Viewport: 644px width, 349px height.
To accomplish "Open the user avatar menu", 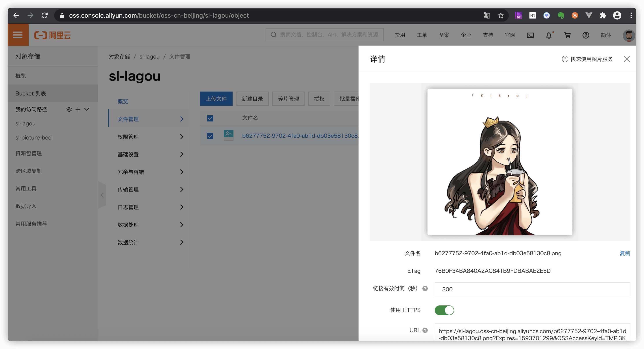I will click(629, 35).
